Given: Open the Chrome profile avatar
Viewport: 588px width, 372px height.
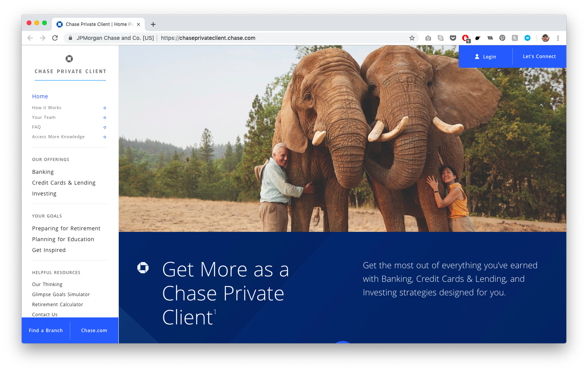Looking at the screenshot, I should (x=545, y=38).
